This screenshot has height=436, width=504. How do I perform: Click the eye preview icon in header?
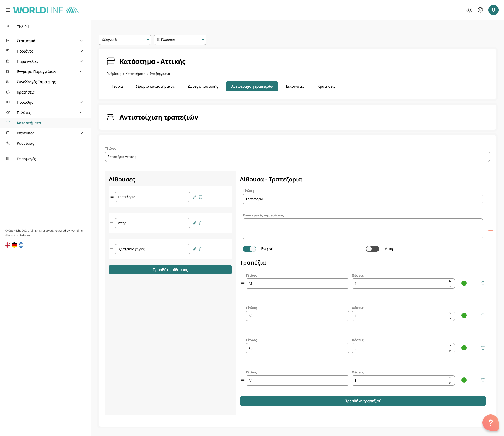point(470,10)
